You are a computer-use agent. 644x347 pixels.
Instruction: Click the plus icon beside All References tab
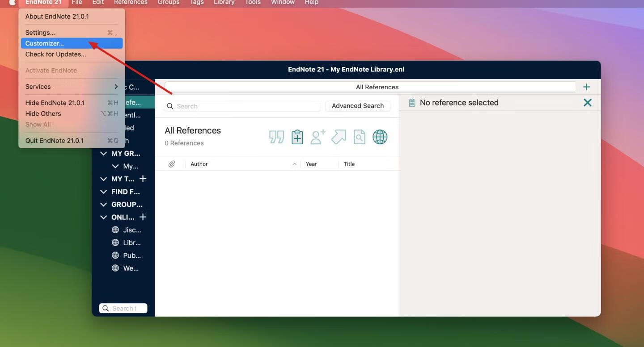(x=586, y=87)
